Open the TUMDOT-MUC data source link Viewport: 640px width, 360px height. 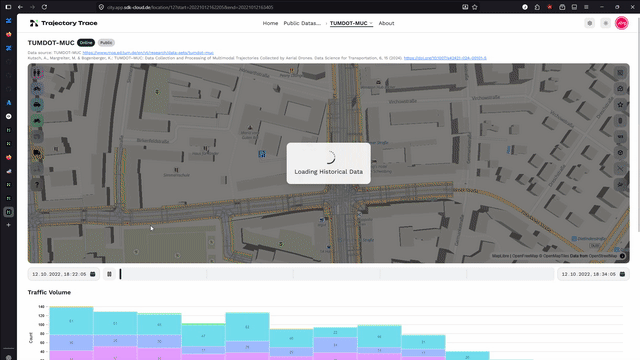point(148,53)
